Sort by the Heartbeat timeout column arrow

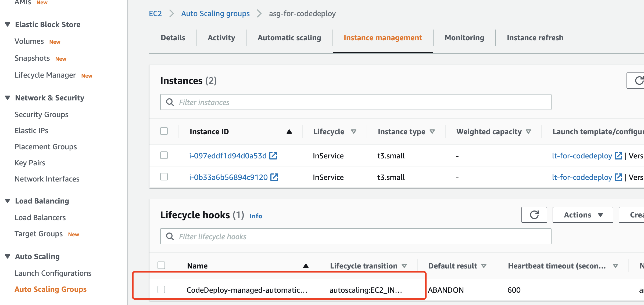tap(616, 266)
